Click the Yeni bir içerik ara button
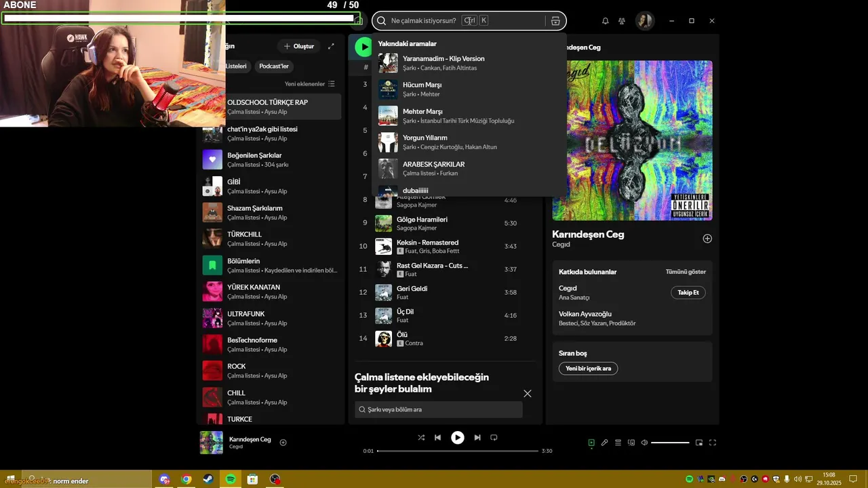 [588, 369]
